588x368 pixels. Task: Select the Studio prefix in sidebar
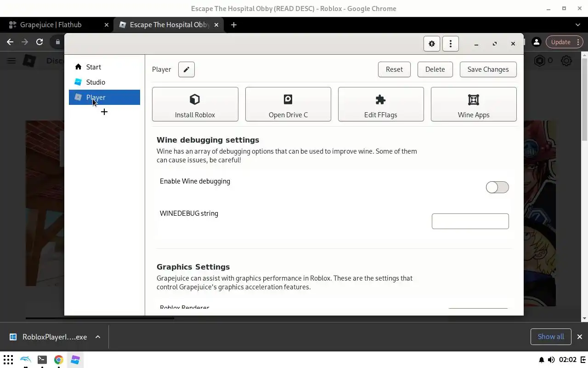click(104, 82)
